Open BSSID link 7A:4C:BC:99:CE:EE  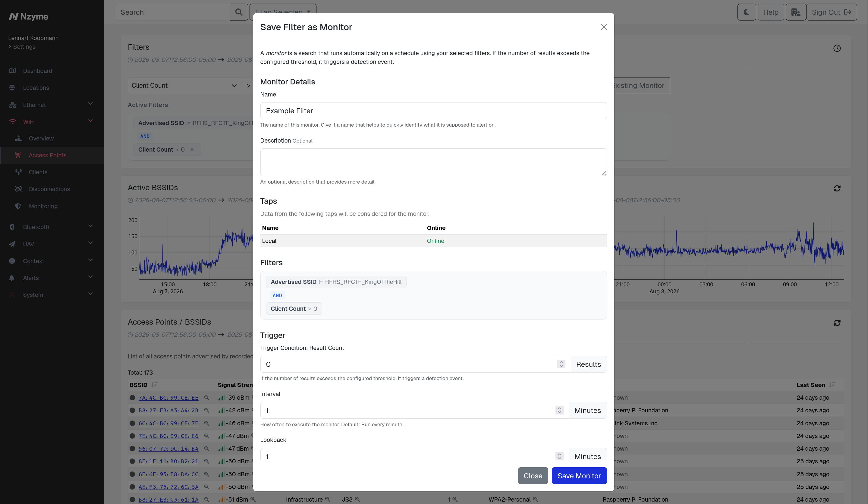pyautogui.click(x=168, y=398)
